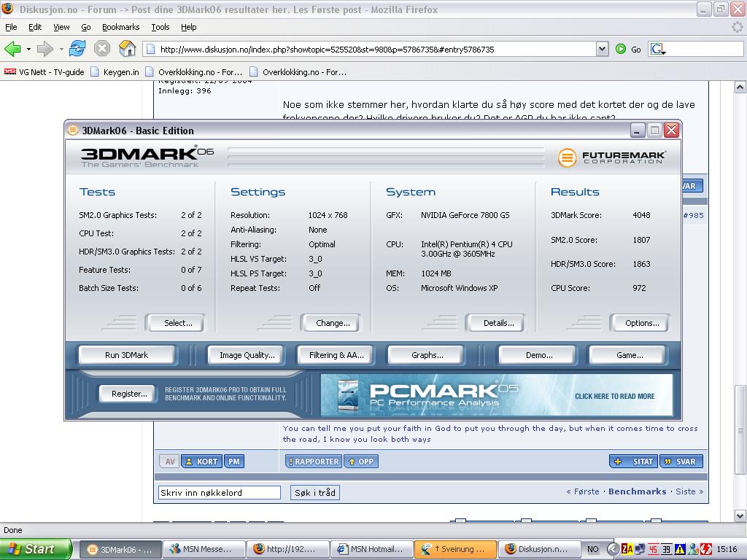Click Demo... button
The height and width of the screenshot is (560, 747).
tap(538, 355)
